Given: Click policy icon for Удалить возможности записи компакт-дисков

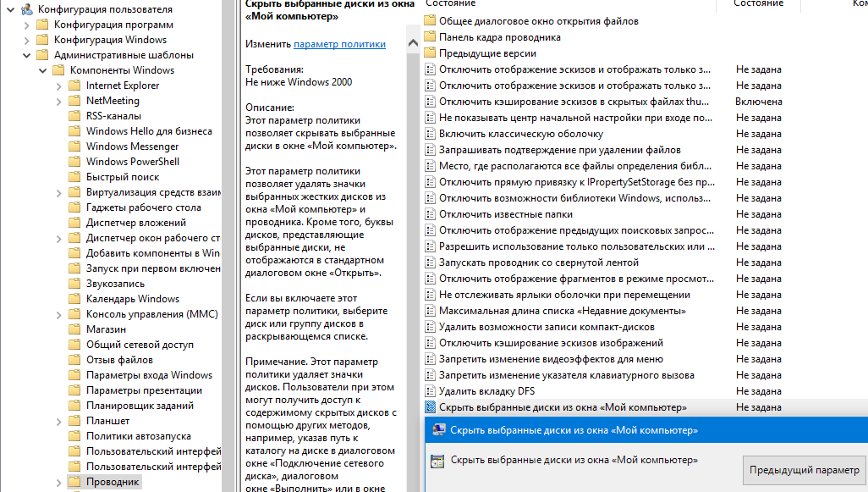Looking at the screenshot, I should tap(430, 326).
